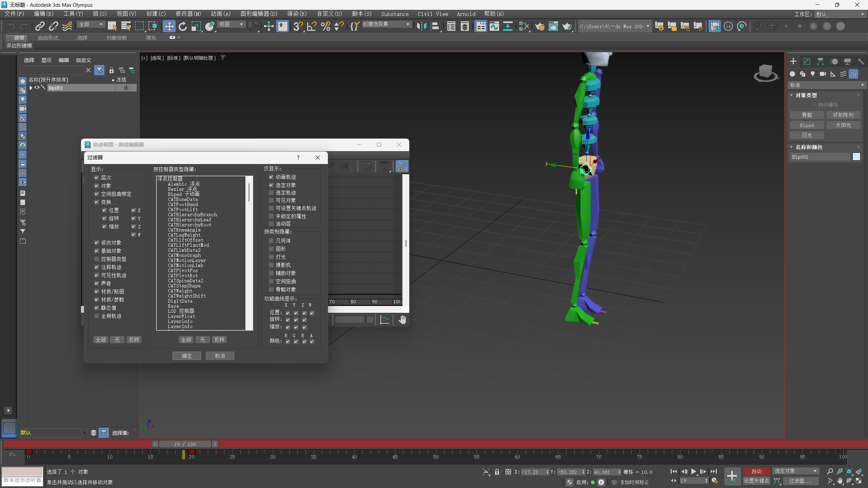Play the animation

(x=694, y=471)
